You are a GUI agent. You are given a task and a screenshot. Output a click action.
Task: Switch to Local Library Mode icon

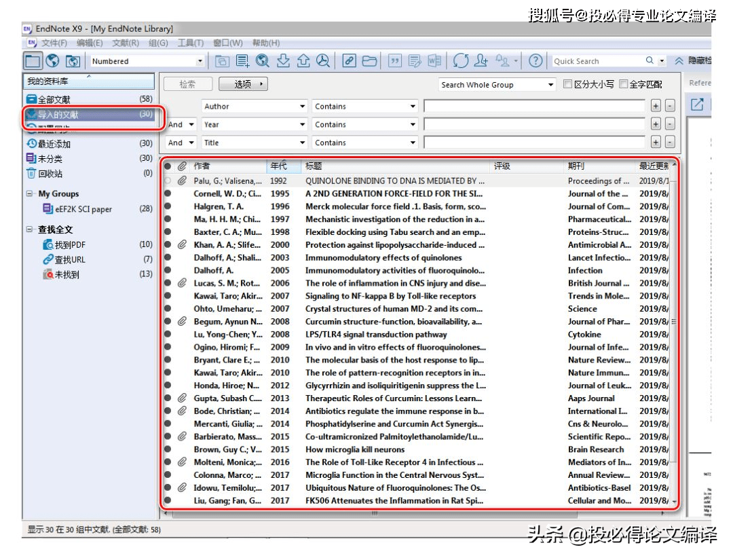pos(33,61)
